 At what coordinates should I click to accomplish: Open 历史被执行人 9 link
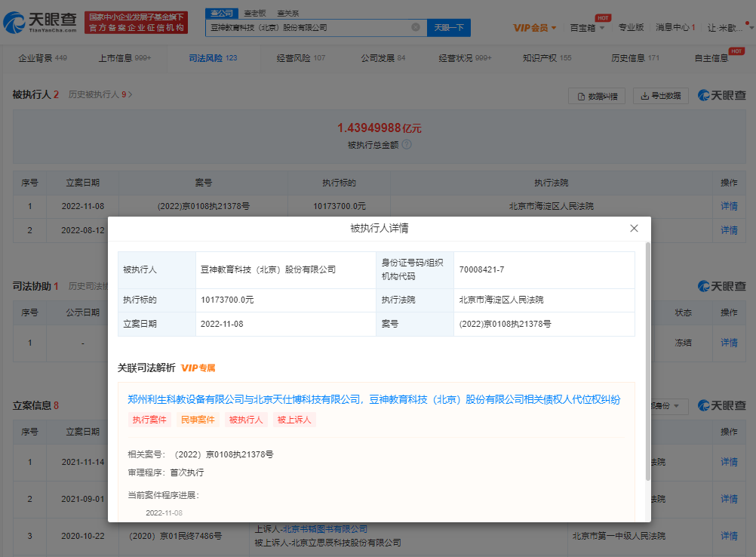pyautogui.click(x=100, y=94)
